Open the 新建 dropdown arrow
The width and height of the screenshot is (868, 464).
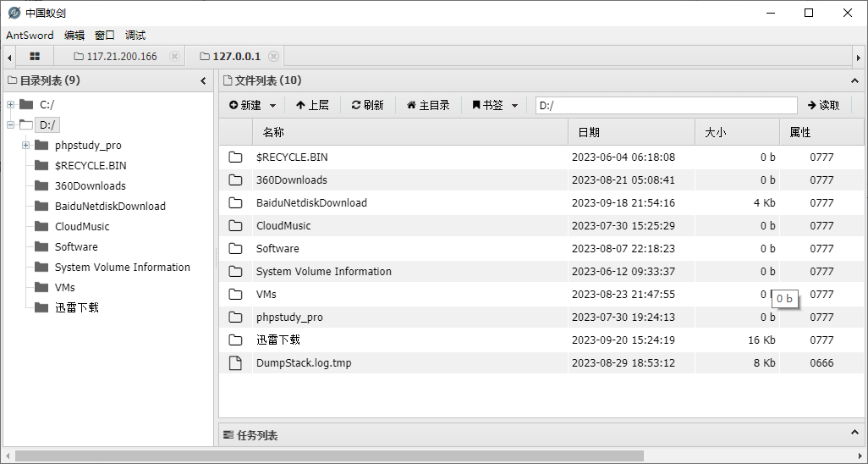click(273, 105)
